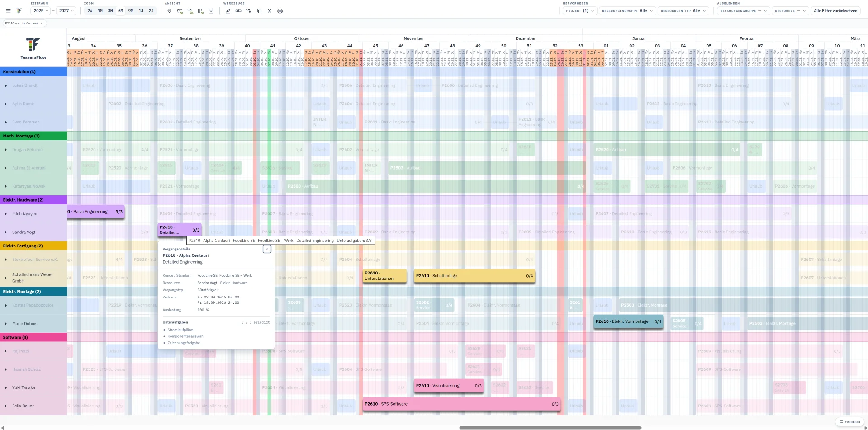
Task: Click Alle Filter zurücksetzen button
Action: coord(835,11)
